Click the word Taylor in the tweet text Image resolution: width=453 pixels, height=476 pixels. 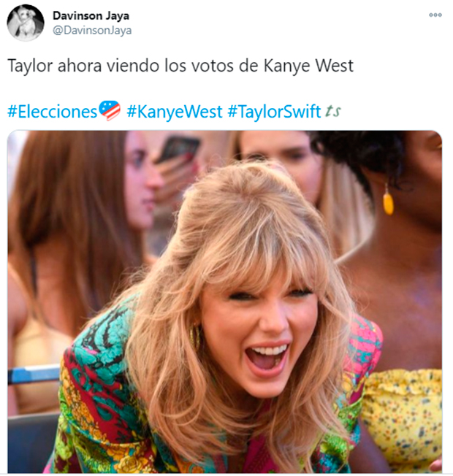30,66
